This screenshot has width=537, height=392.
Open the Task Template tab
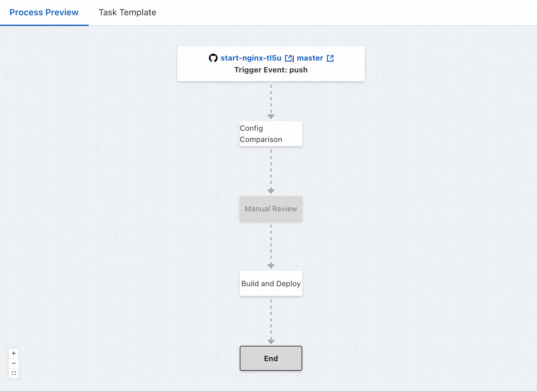[127, 12]
